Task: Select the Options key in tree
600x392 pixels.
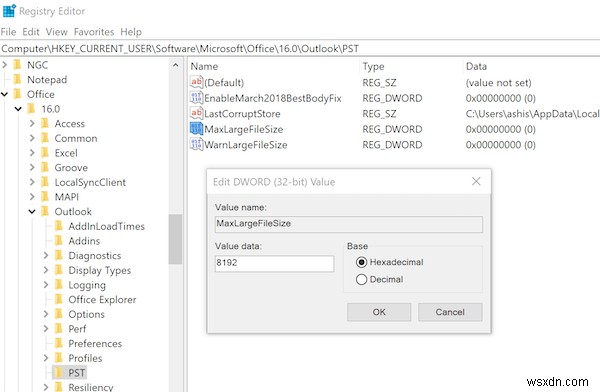Action: pyautogui.click(x=86, y=314)
